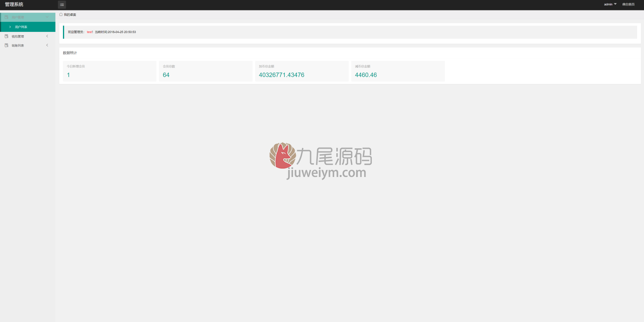Click the arrow icon before 用户列表

[x=10, y=27]
